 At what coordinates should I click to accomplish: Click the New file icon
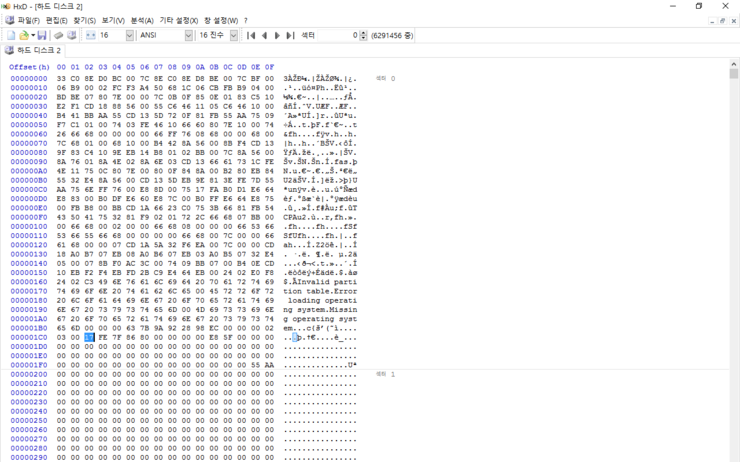pos(10,35)
